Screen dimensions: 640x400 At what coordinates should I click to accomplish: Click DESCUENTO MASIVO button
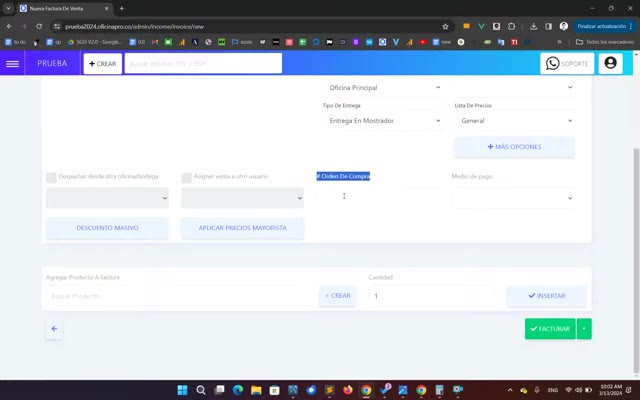(107, 228)
